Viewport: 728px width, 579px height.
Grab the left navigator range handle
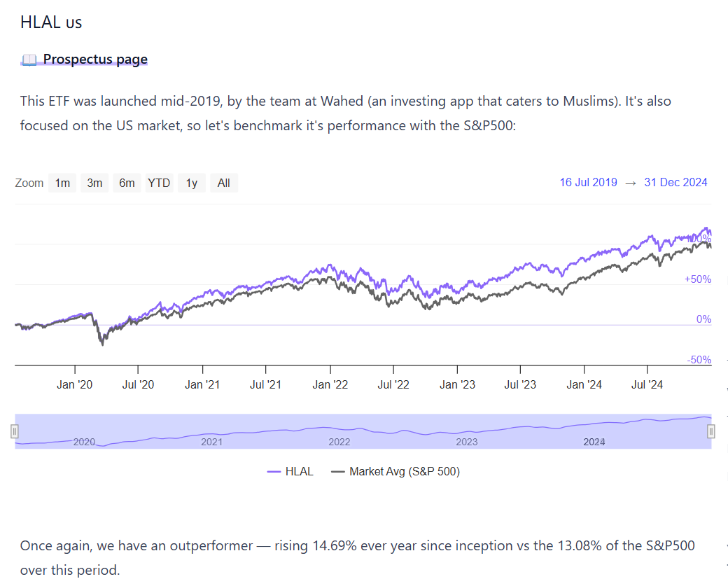pyautogui.click(x=15, y=431)
